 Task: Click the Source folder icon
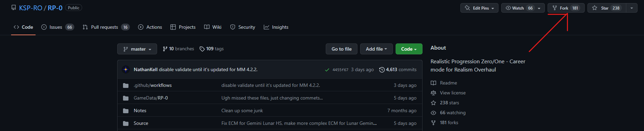126,123
